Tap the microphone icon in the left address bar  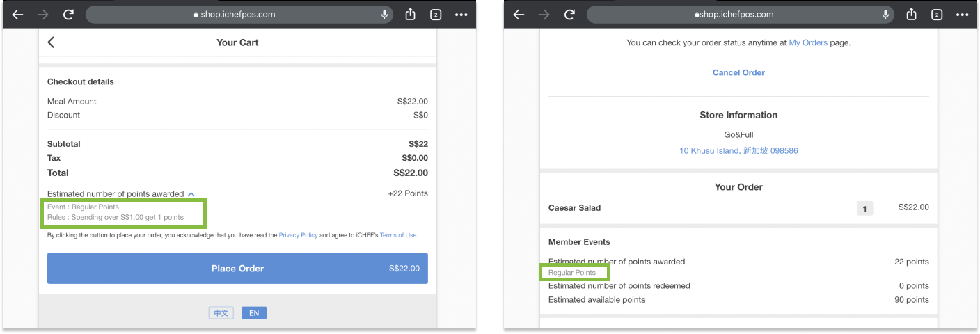(x=384, y=15)
